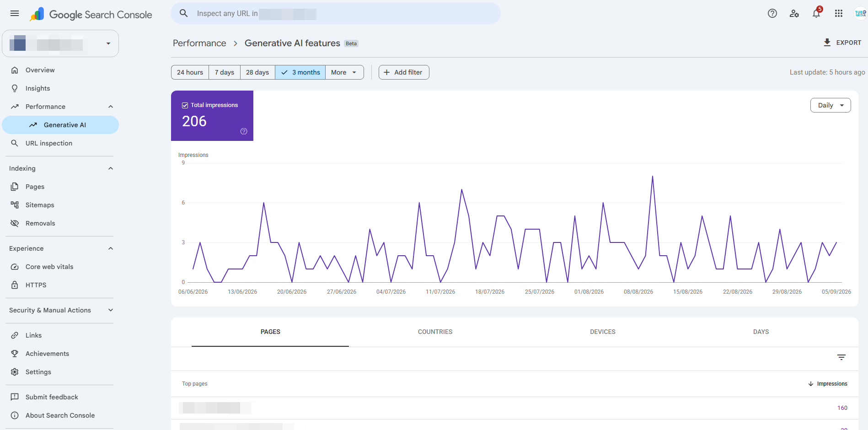Click the Pages documents icon
This screenshot has width=868, height=430.
pos(15,187)
